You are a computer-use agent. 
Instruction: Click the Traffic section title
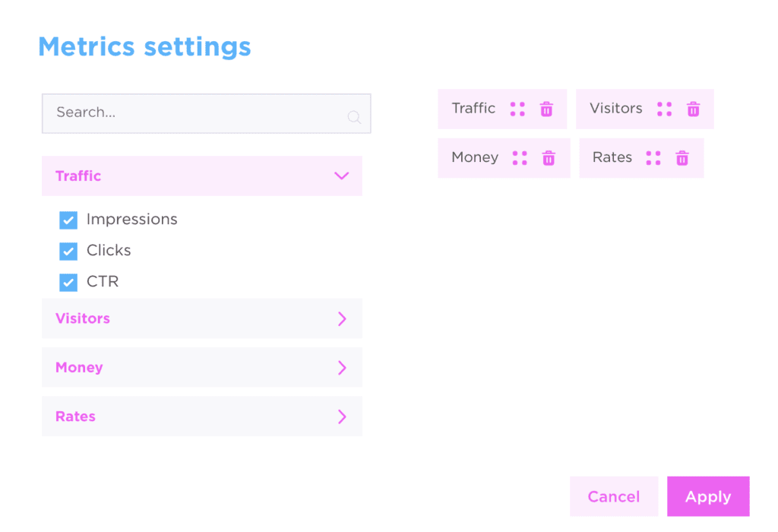tap(78, 176)
